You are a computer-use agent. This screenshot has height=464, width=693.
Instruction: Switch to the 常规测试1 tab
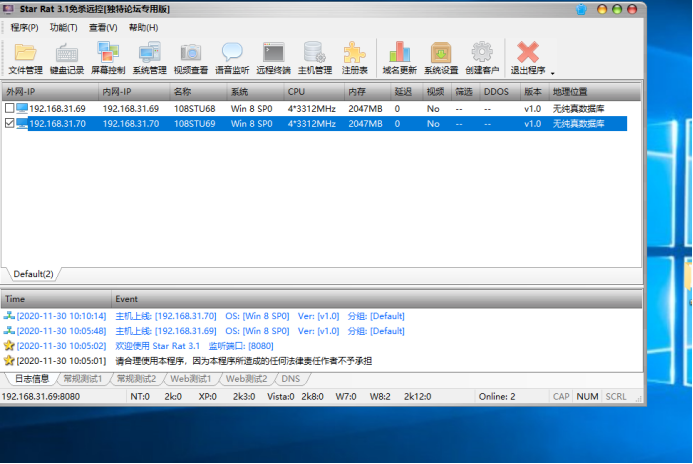point(83,379)
